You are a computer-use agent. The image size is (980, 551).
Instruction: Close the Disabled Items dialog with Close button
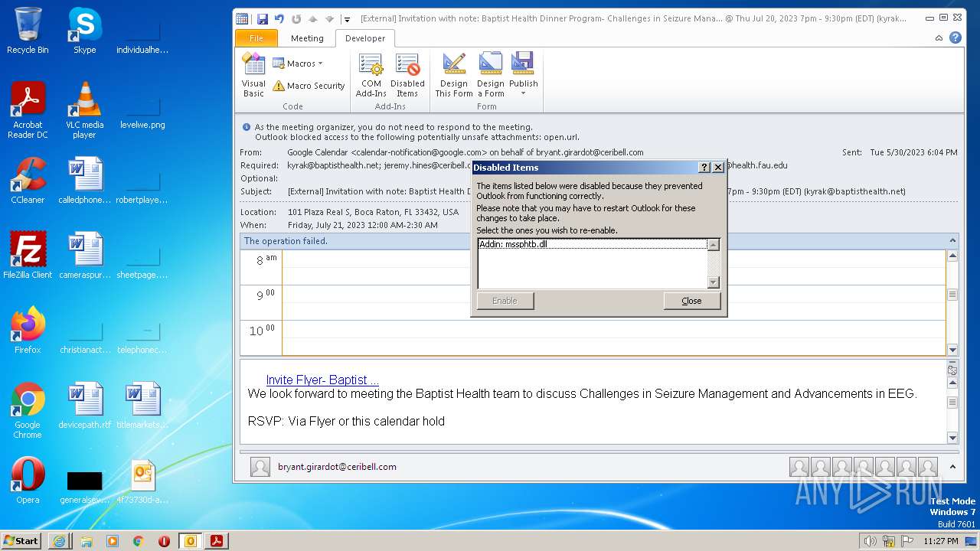691,301
